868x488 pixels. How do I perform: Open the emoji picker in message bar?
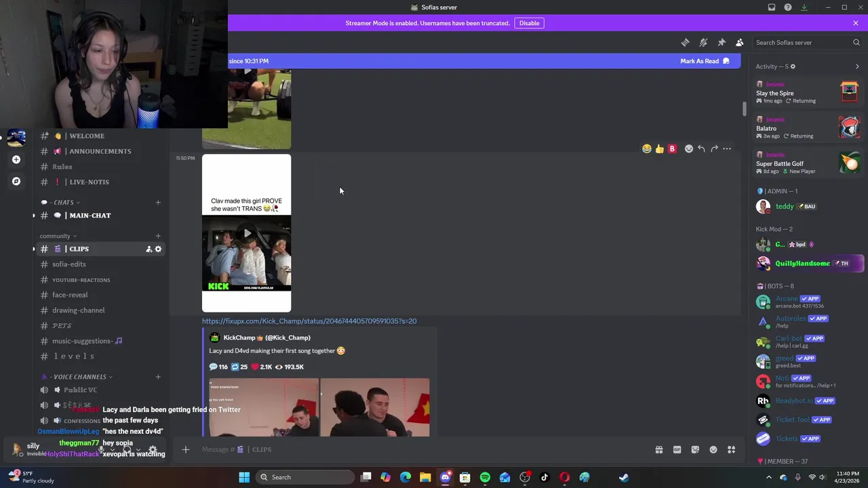pos(713,449)
